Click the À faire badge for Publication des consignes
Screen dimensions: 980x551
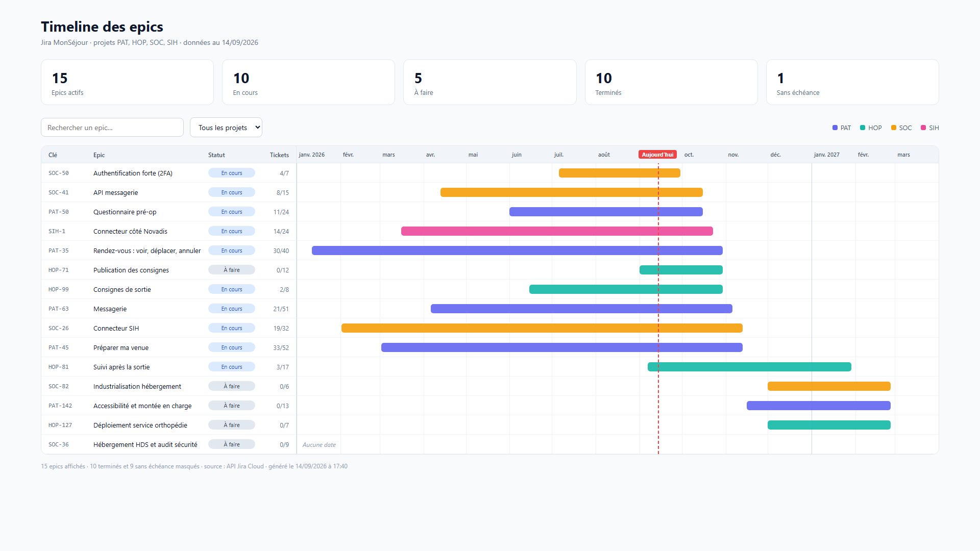(232, 270)
